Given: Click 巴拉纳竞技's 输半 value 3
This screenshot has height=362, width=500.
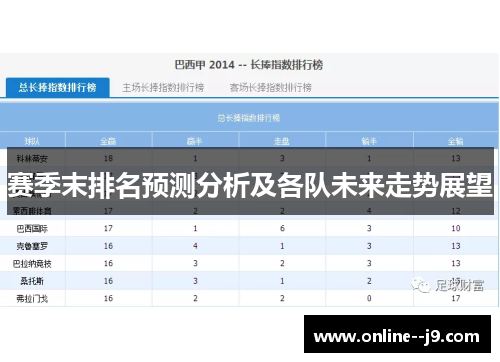Looking at the screenshot, I should point(369,263).
